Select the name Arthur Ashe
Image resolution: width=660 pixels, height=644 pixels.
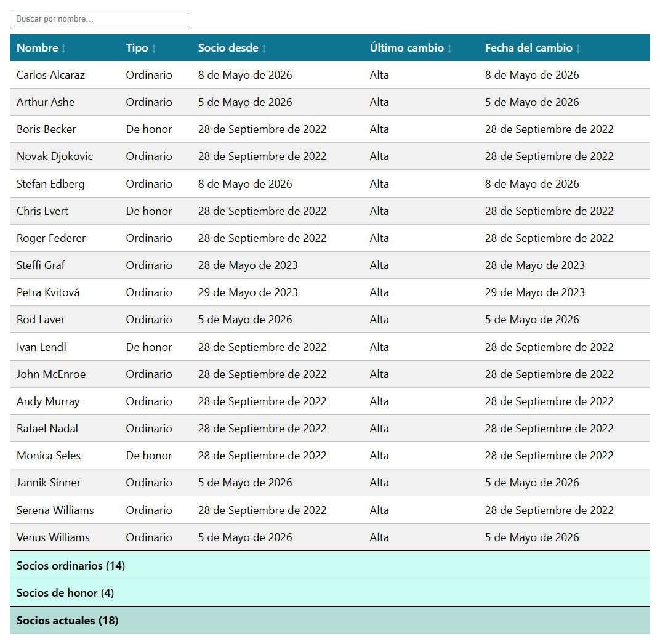click(46, 102)
